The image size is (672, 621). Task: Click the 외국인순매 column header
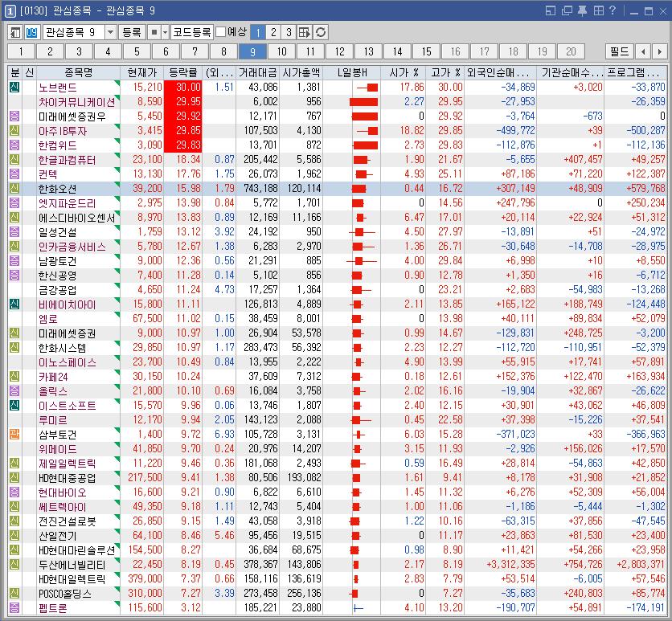tap(501, 73)
